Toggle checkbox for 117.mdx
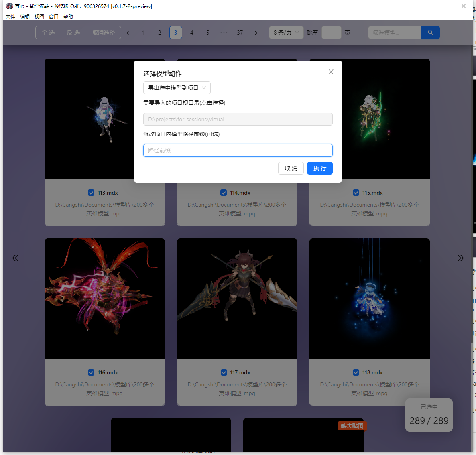This screenshot has width=476, height=455. coord(224,372)
